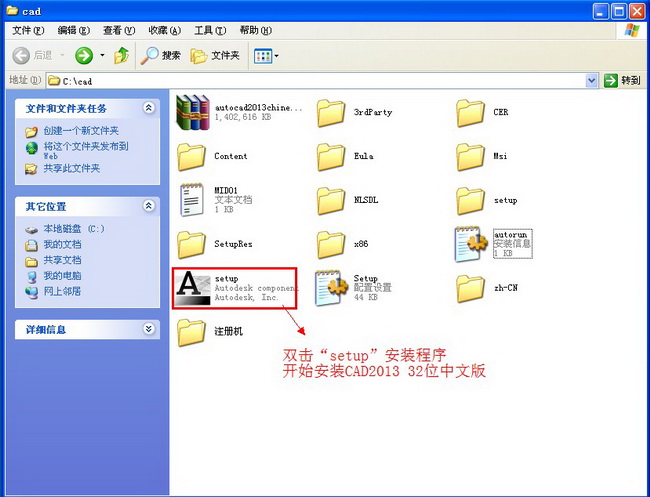Go to 我的文档
The image size is (650, 497).
(x=63, y=245)
